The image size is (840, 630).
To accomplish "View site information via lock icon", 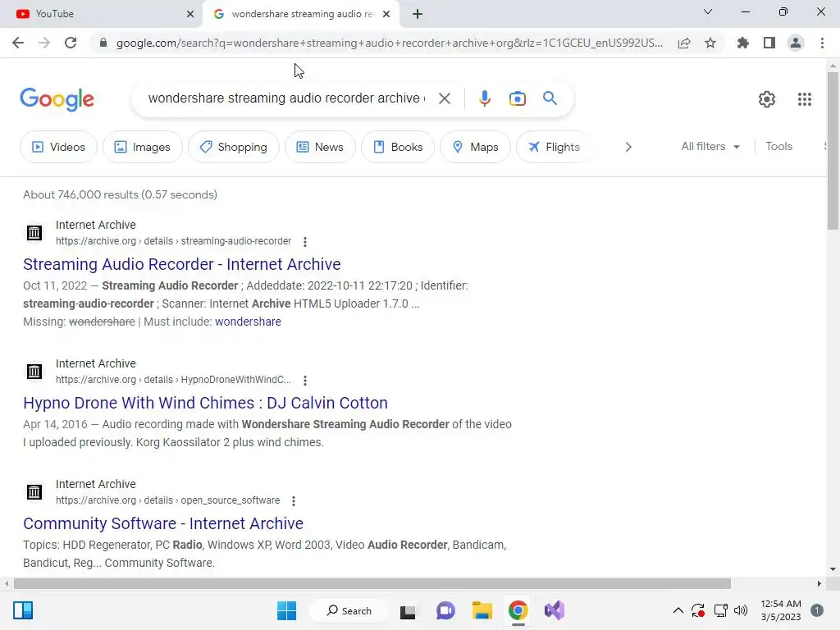I will pos(103,43).
